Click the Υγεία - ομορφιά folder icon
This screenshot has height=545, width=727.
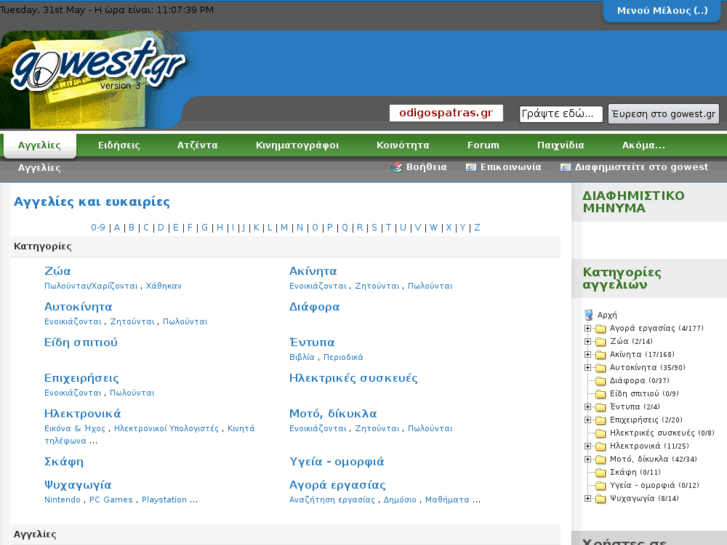coord(600,485)
